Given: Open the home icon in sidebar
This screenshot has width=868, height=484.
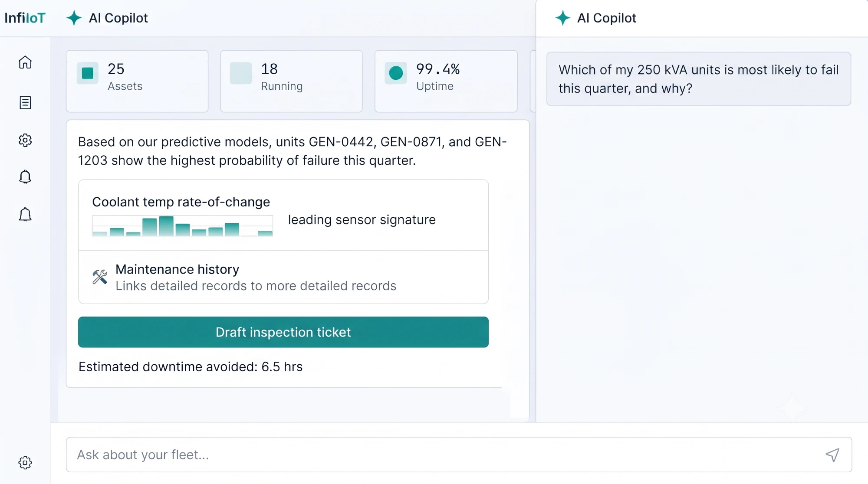Looking at the screenshot, I should click(x=25, y=62).
